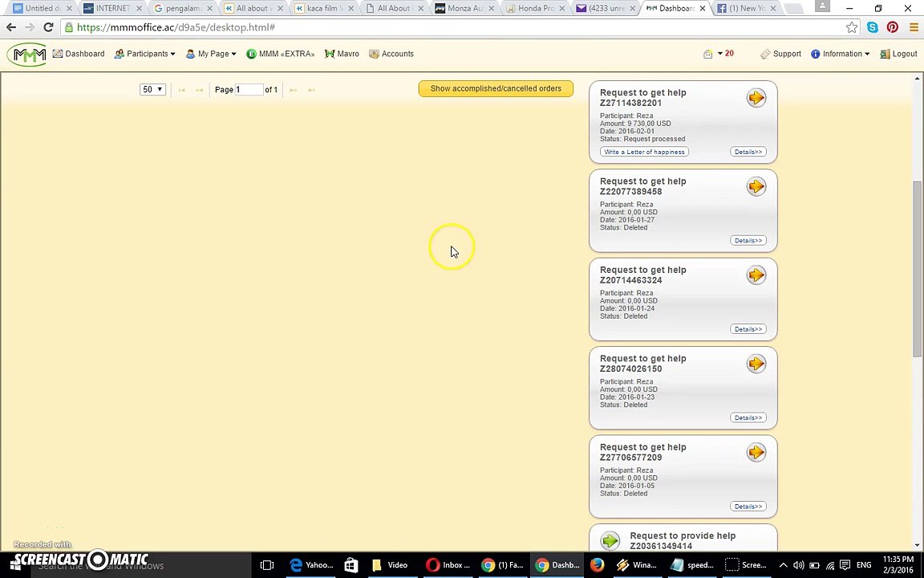The image size is (924, 578).
Task: Write a Letter of happiness
Action: (644, 152)
